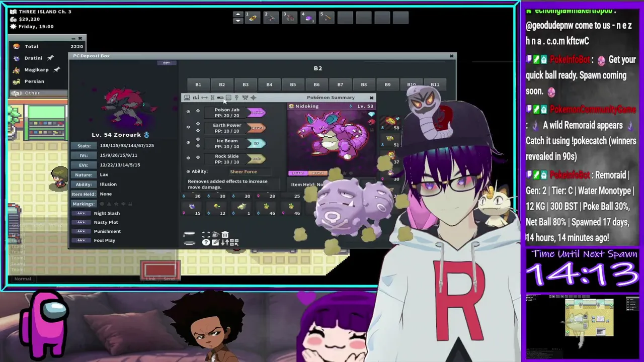
Task: Click the help question mark icon
Action: pyautogui.click(x=206, y=242)
